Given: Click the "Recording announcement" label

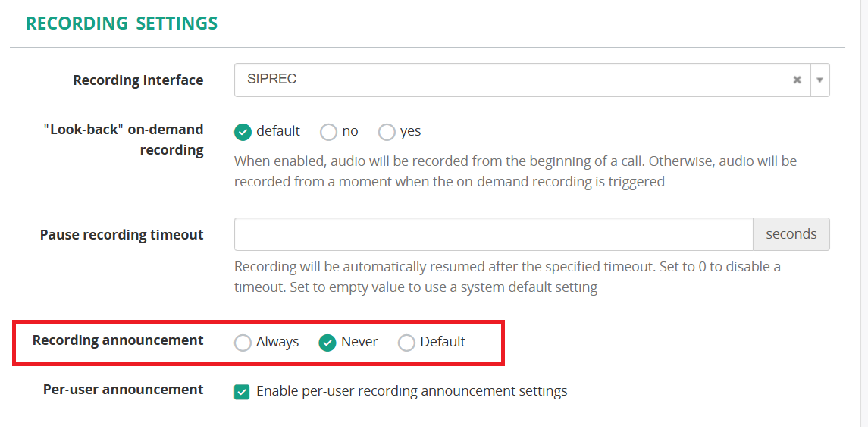Looking at the screenshot, I should tap(118, 340).
